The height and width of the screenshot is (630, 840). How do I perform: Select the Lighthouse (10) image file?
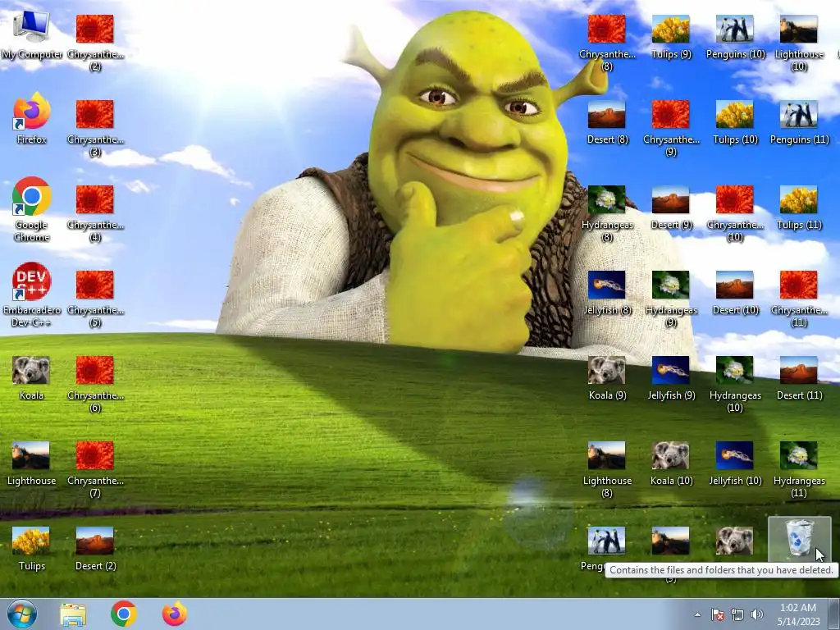pyautogui.click(x=799, y=43)
